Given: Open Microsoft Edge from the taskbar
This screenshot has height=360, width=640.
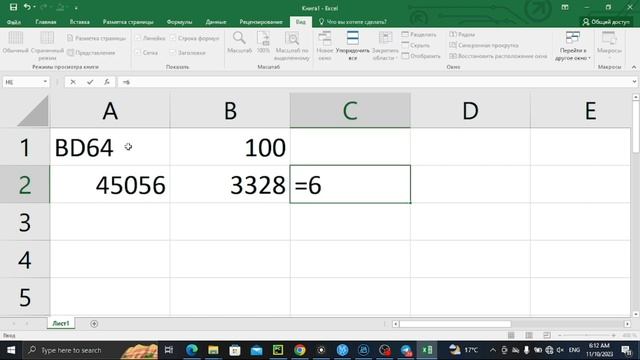Looking at the screenshot, I should (191, 350).
